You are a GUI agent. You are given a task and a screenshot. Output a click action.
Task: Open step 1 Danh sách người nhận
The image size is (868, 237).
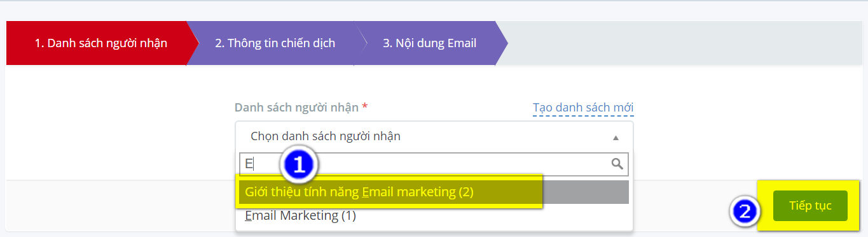point(100,43)
